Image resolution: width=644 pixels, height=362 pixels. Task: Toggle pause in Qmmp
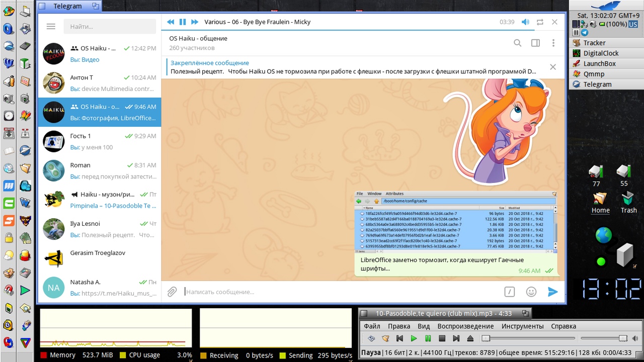point(428,338)
